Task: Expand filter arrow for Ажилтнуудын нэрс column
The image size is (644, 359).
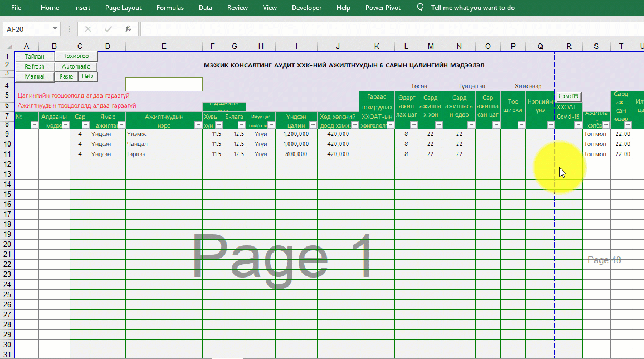Action: [197, 125]
